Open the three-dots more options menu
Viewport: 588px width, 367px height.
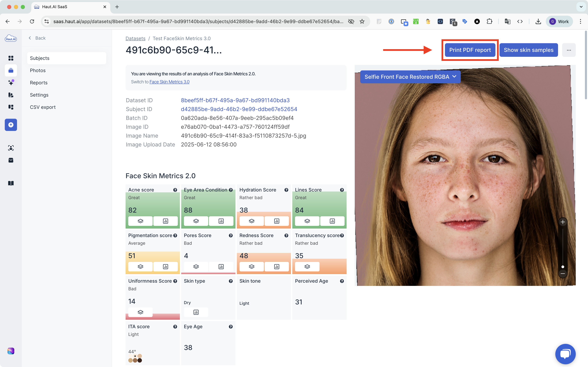(x=569, y=50)
